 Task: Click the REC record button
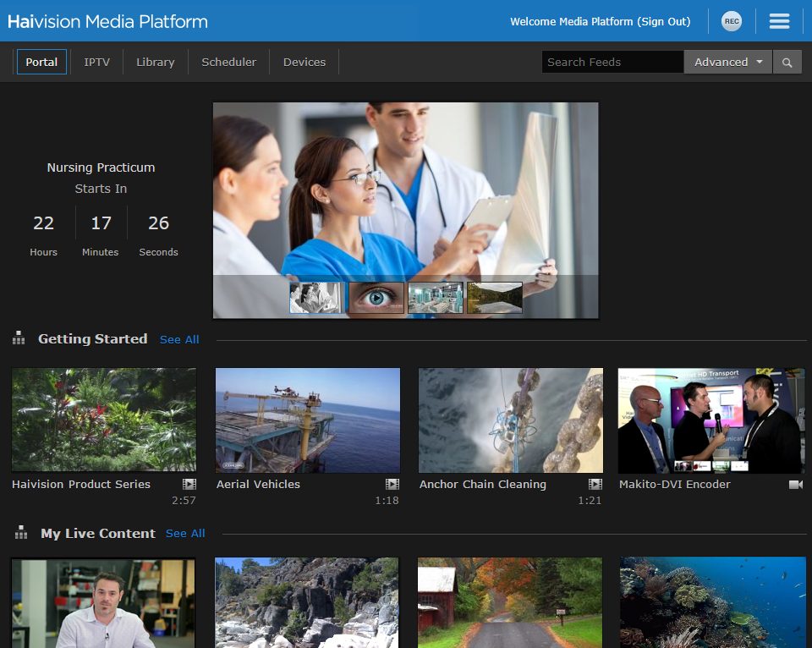[x=731, y=21]
